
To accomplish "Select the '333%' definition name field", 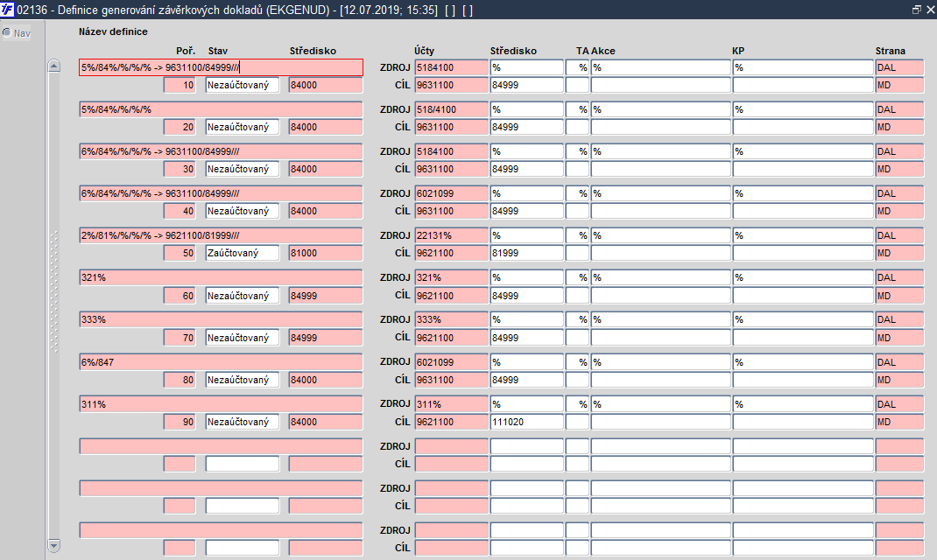I will (221, 319).
